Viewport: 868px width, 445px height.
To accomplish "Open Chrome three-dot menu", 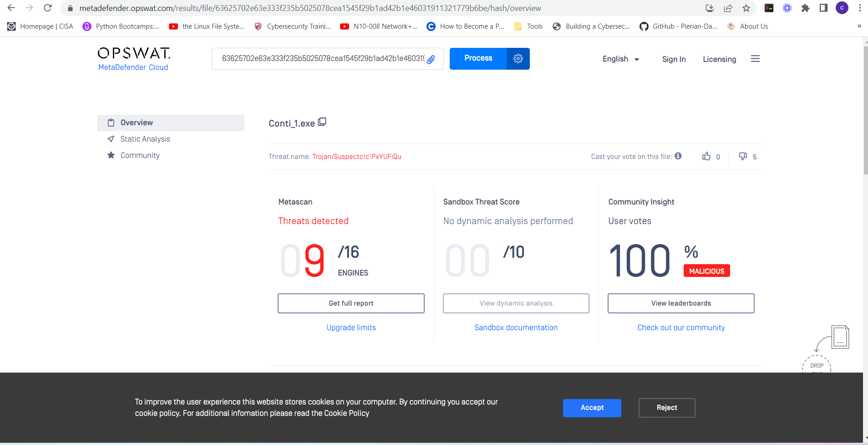I will point(860,8).
